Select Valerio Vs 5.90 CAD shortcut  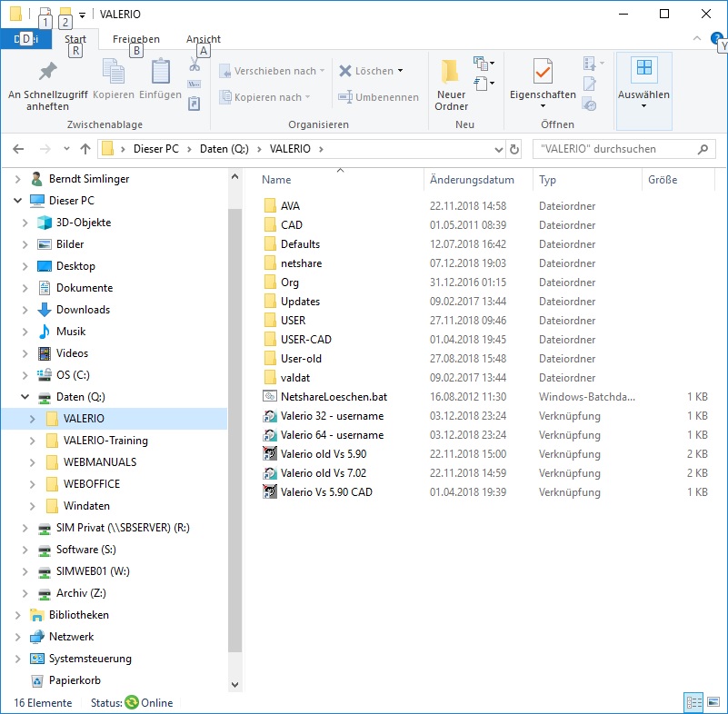(326, 491)
